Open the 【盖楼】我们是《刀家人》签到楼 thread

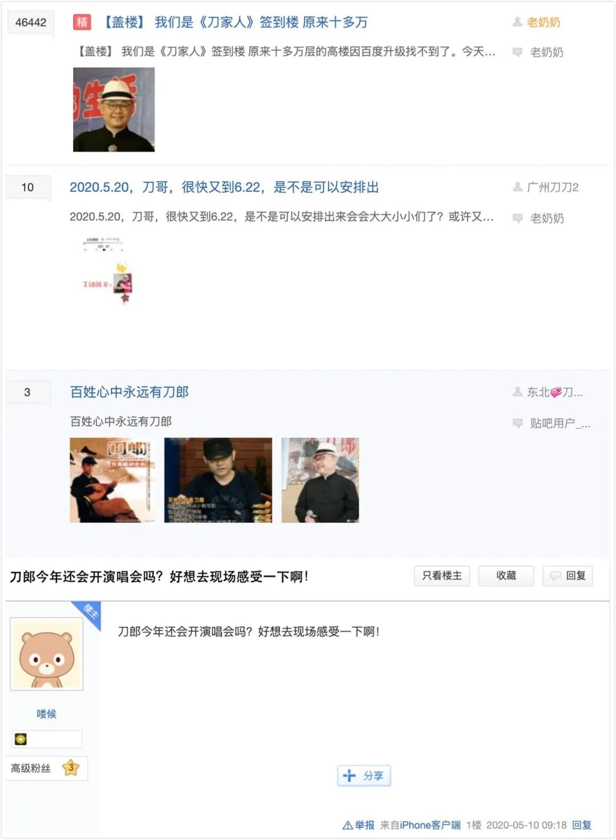coord(235,22)
